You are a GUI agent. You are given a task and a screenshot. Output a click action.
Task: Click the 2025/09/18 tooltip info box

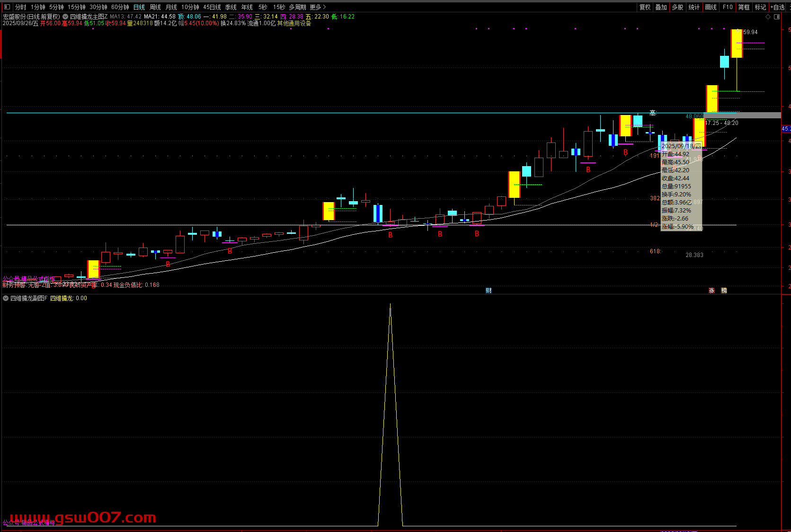tap(681, 186)
